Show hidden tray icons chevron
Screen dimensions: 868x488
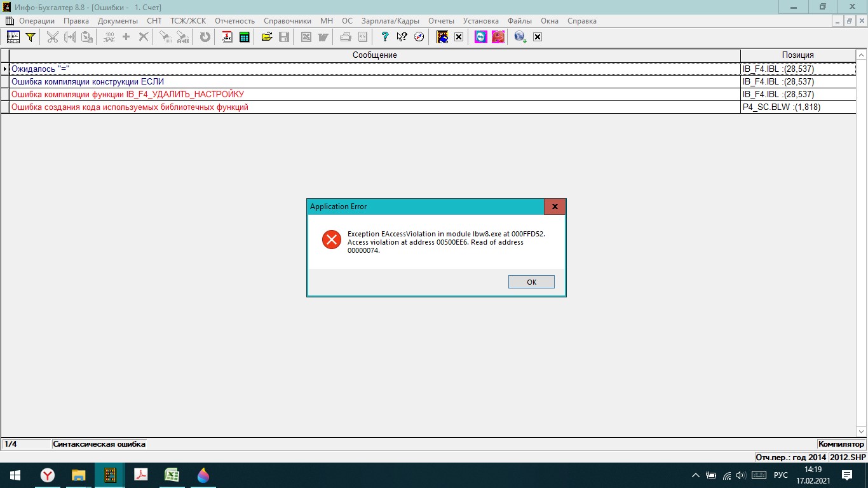click(x=695, y=475)
